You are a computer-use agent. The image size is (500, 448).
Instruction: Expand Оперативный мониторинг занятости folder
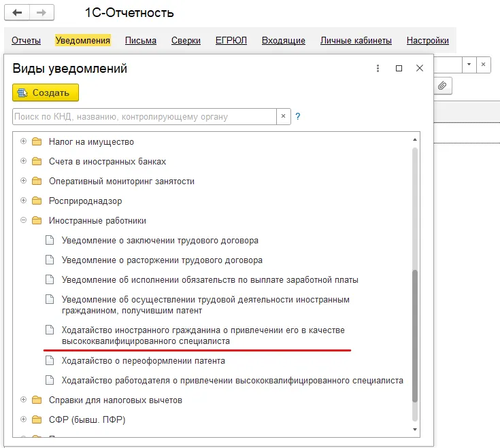(23, 181)
